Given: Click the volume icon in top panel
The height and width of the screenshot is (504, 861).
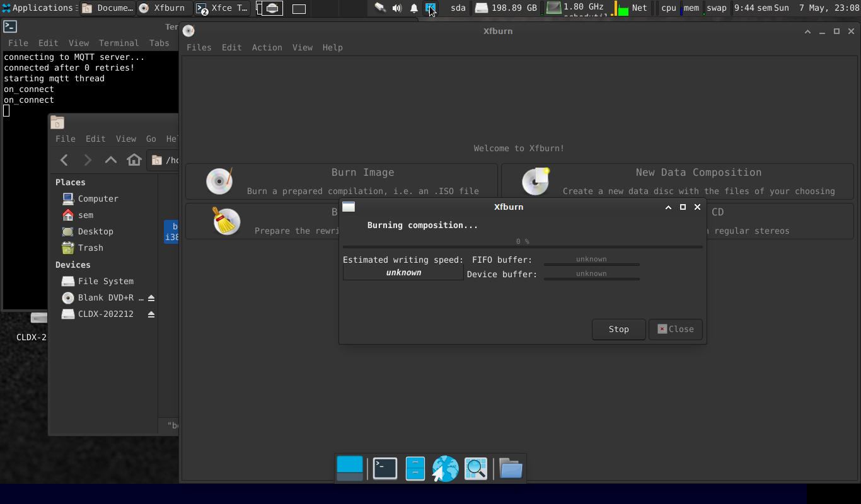Looking at the screenshot, I should click(396, 8).
